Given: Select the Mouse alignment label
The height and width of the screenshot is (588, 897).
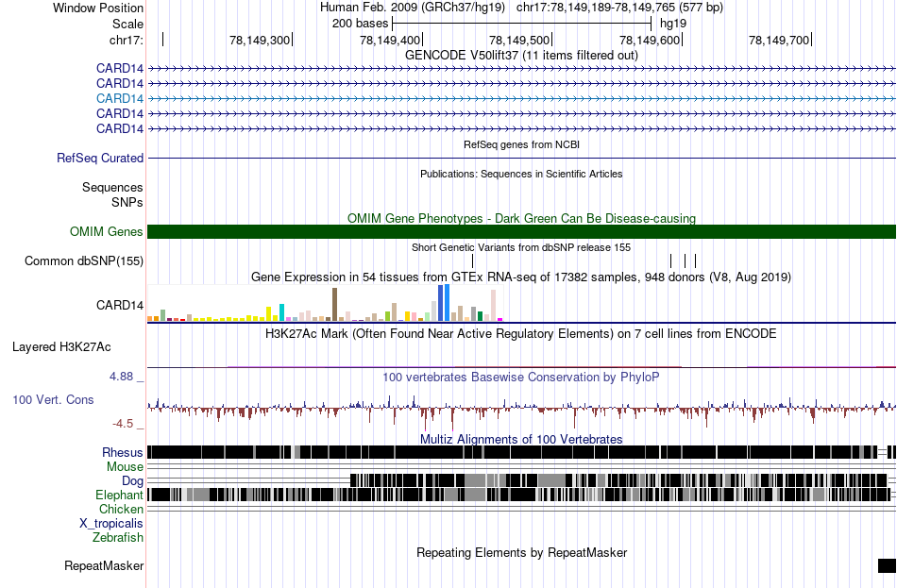Looking at the screenshot, I should tap(125, 467).
